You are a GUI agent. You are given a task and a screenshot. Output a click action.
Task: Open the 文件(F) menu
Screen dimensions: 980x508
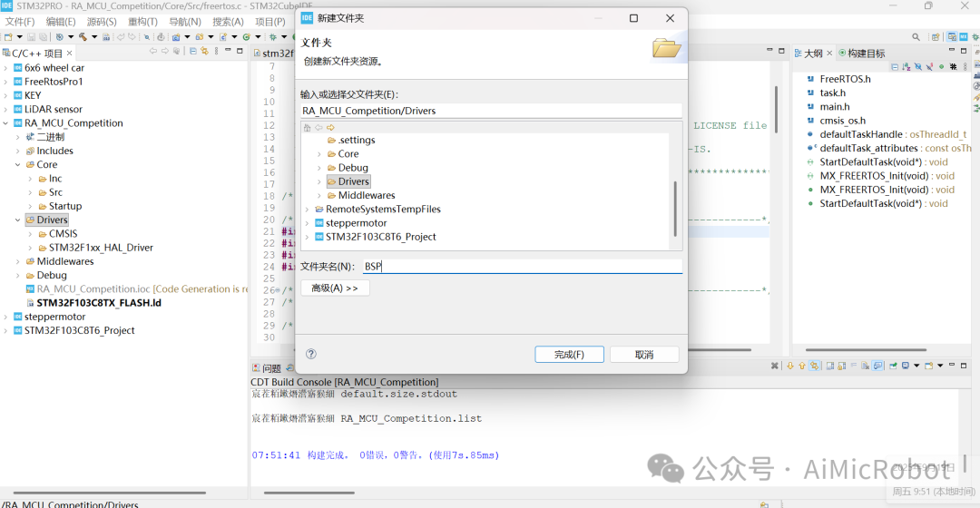pos(19,21)
